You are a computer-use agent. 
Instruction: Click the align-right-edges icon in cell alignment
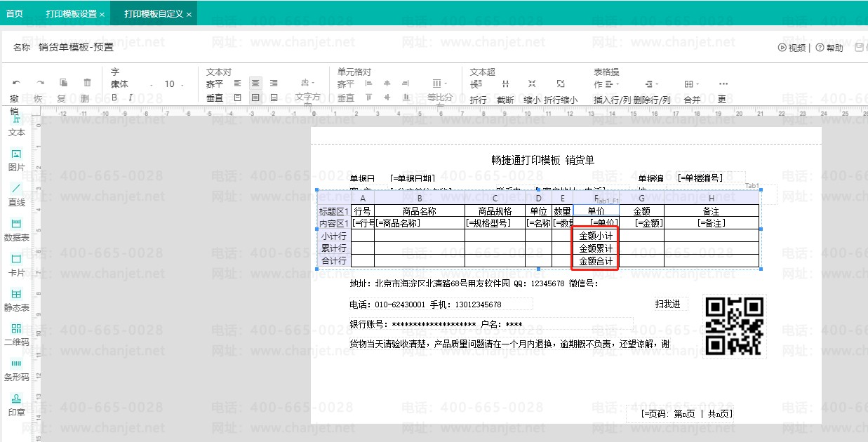tap(405, 83)
